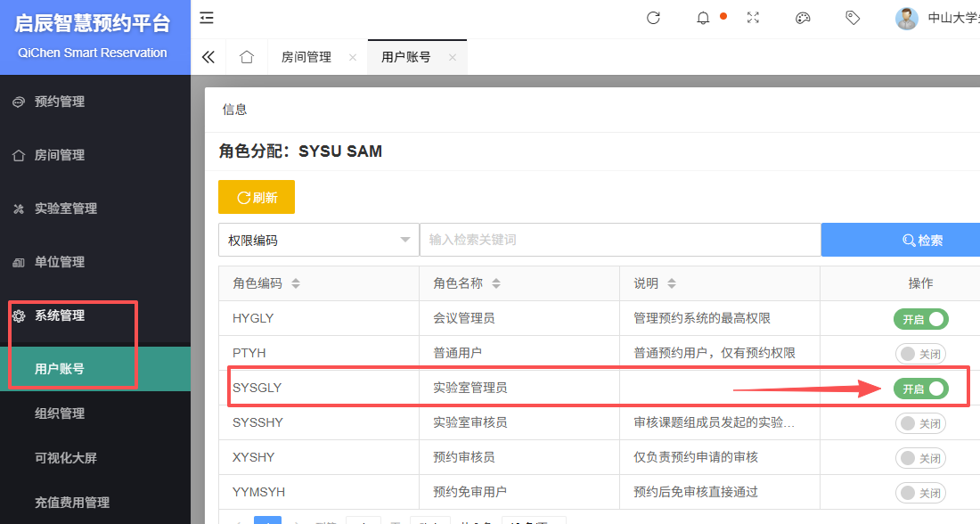
Task: Click the yellow 刷新 button
Action: pos(257,198)
